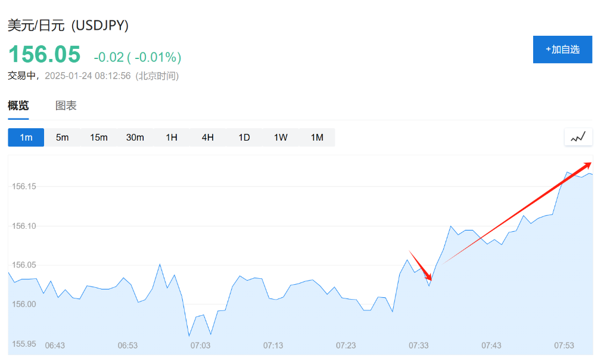Screen dimensions: 610x364
Task: Click the 06:43 time axis label
Action: pos(55,346)
